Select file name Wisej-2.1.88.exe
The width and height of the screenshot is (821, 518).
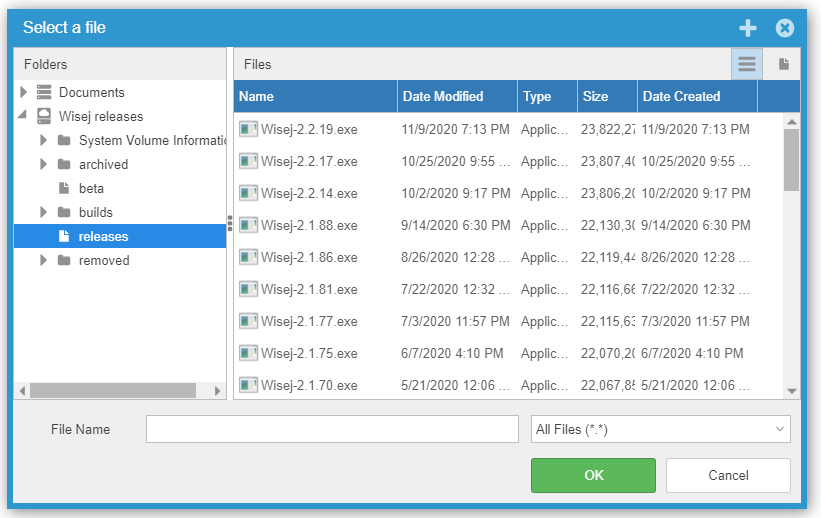click(x=309, y=225)
